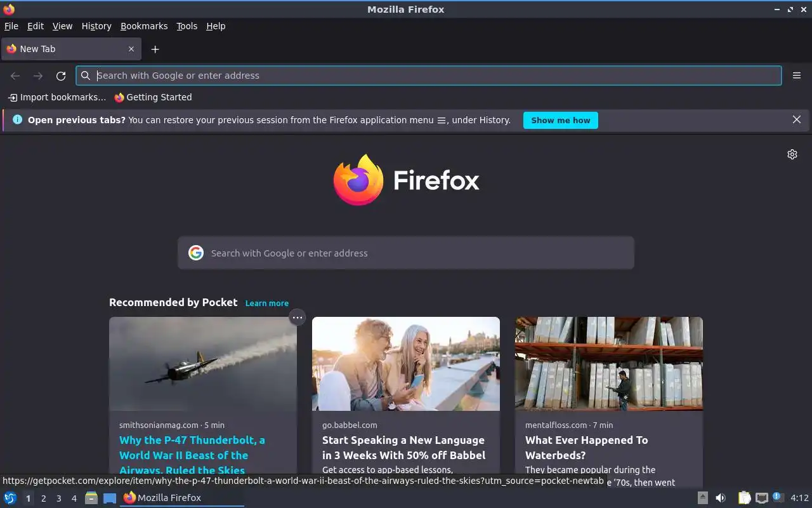Click the go.babbel.com source text

tap(350, 425)
